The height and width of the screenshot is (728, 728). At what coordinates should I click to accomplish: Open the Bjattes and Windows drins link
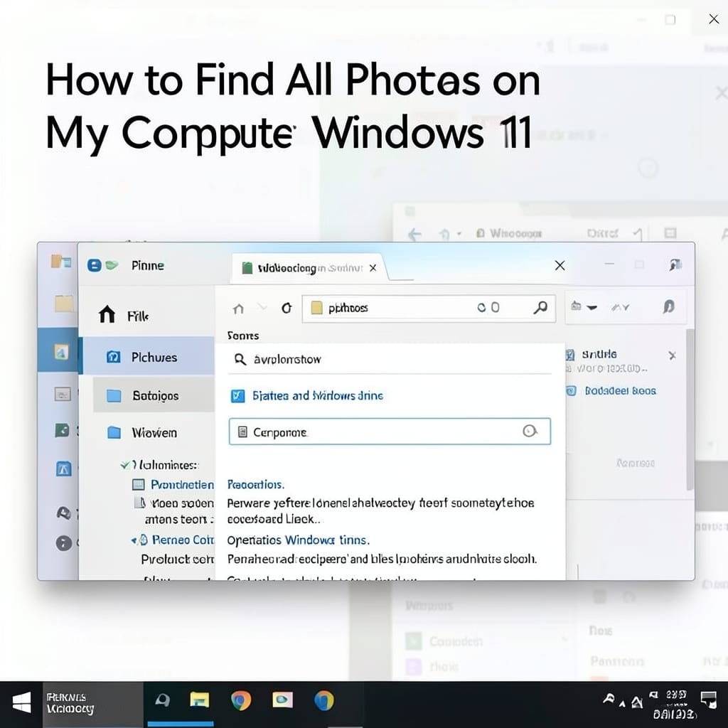[318, 395]
